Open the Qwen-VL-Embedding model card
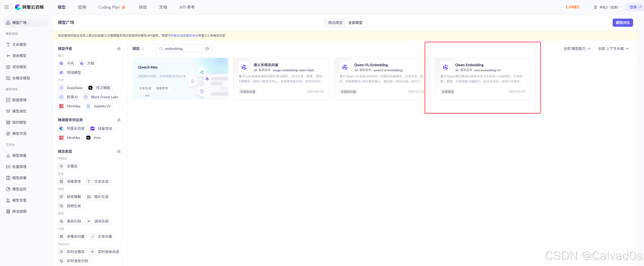The width and height of the screenshot is (644, 266). click(382, 79)
